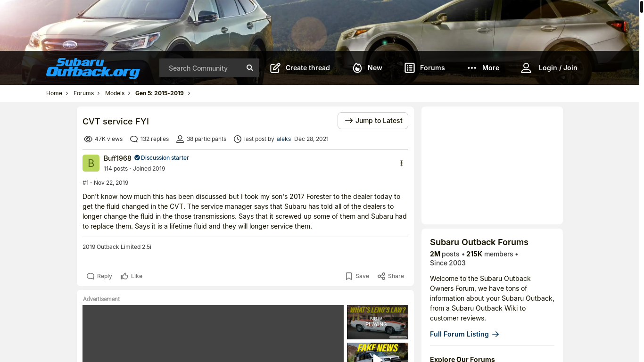Click the participants person icon
The image size is (644, 362).
[x=180, y=139]
